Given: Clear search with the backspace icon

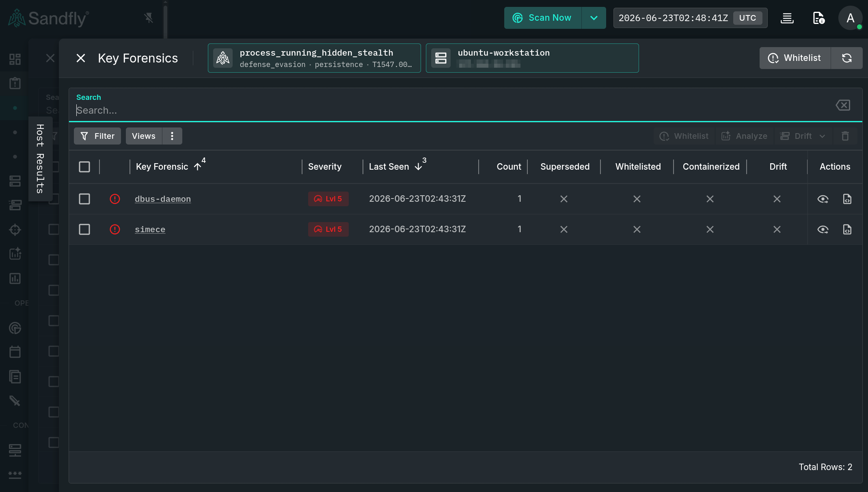Looking at the screenshot, I should [x=843, y=105].
